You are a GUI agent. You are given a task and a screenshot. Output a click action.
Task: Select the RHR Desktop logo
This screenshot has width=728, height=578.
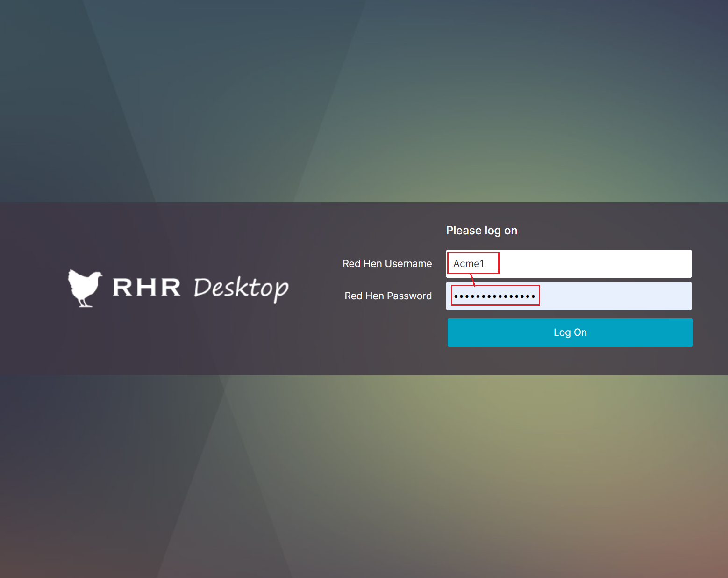pos(179,288)
